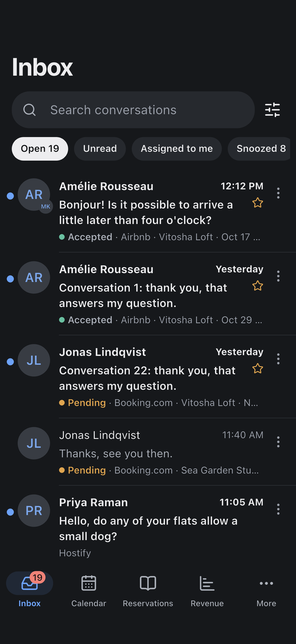This screenshot has height=644, width=296.
Task: Focus the Search conversations field
Action: (x=133, y=110)
